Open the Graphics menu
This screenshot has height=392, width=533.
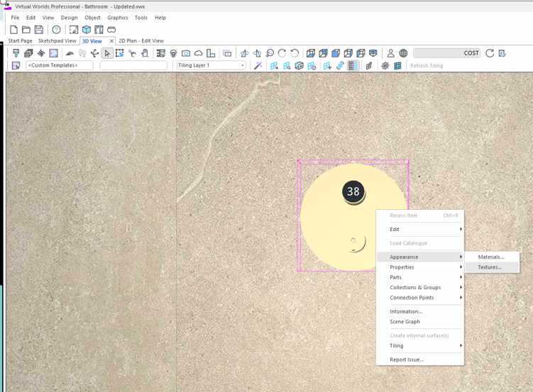point(117,18)
